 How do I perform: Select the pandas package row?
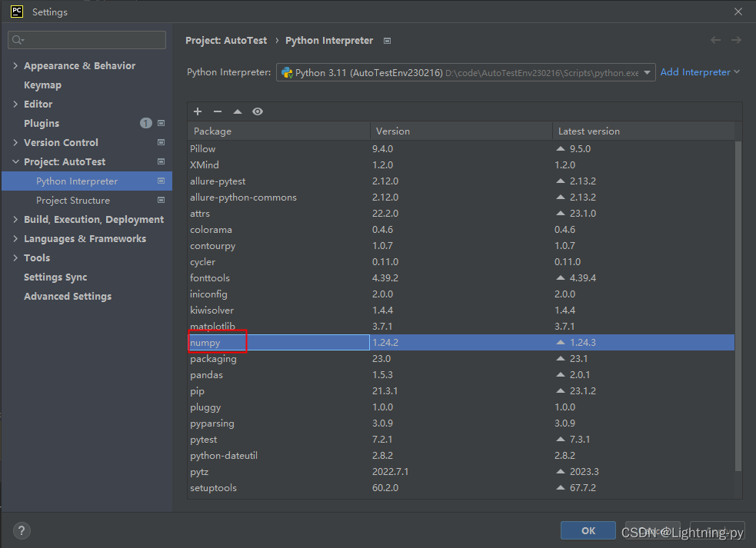(x=461, y=375)
